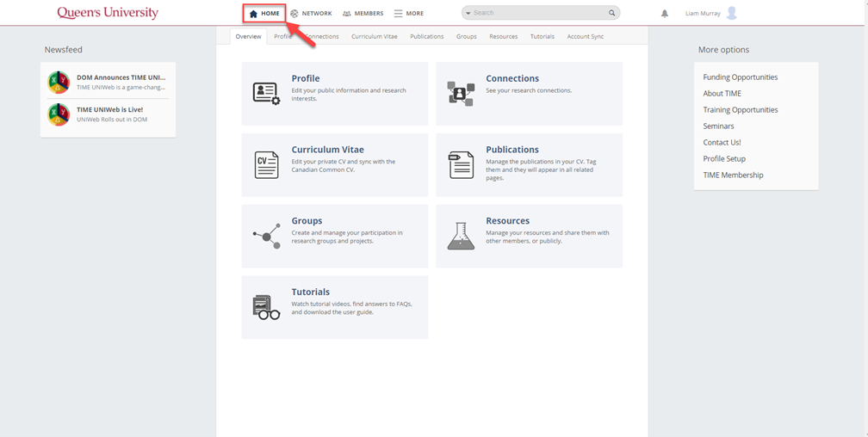868x437 pixels.
Task: Open the Resources flask icon
Action: click(461, 236)
